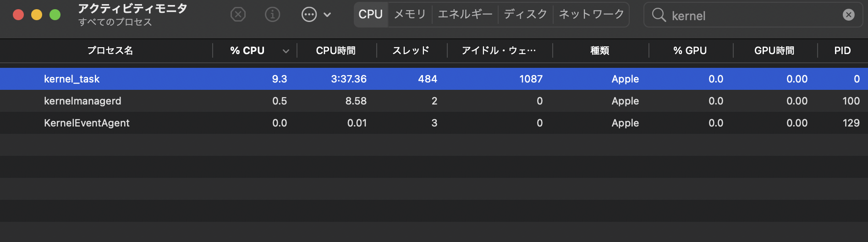
Task: Click in the kernel search field
Action: [x=752, y=16]
